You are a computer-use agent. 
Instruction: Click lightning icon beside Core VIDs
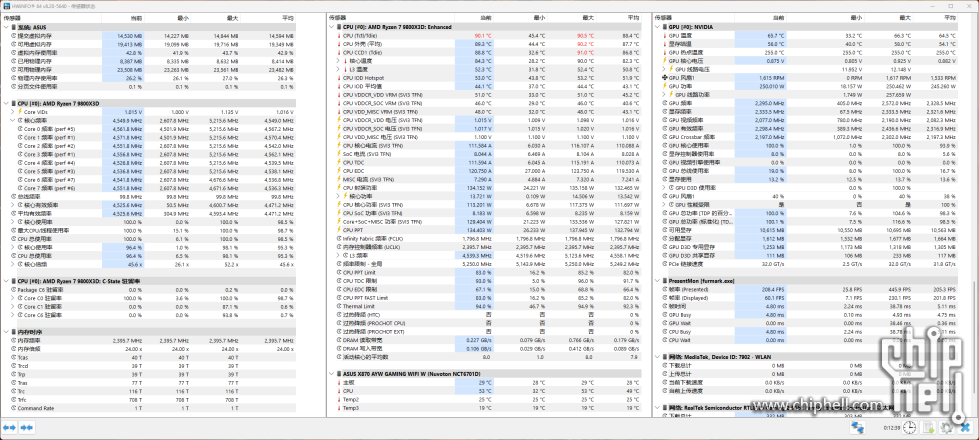pyautogui.click(x=20, y=111)
